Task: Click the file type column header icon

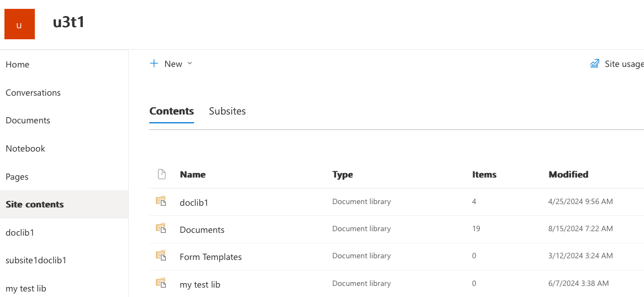Action: click(161, 174)
